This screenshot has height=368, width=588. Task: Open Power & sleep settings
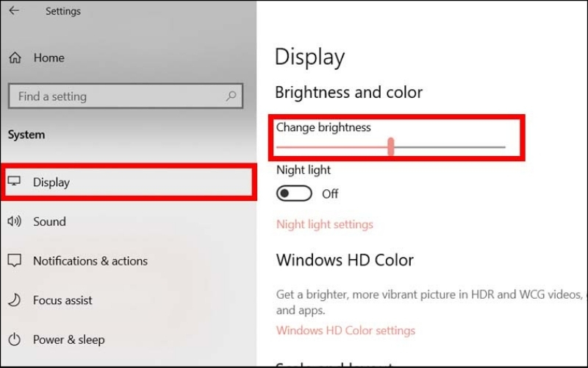coord(68,339)
